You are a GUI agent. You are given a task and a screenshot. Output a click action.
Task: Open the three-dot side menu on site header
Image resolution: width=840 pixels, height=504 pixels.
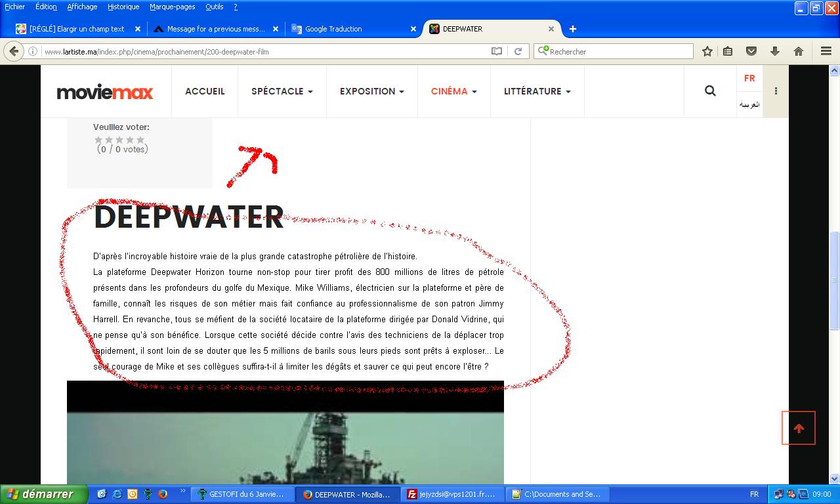click(x=776, y=91)
